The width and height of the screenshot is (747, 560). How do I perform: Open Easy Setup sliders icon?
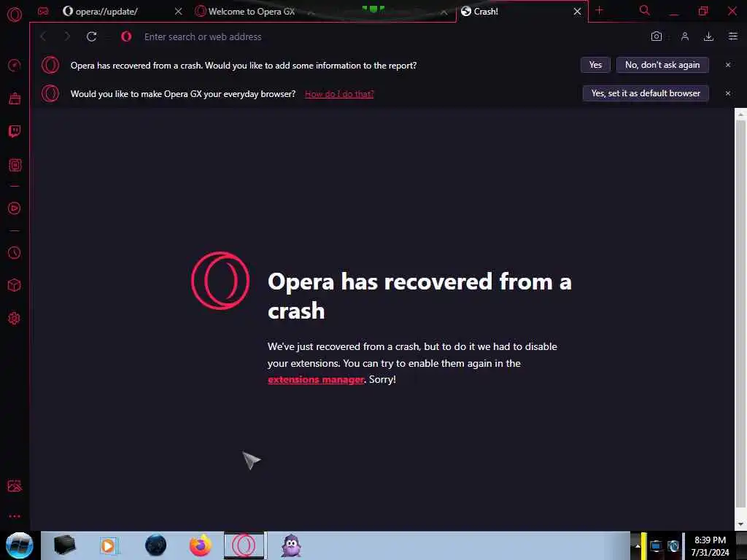pyautogui.click(x=732, y=36)
